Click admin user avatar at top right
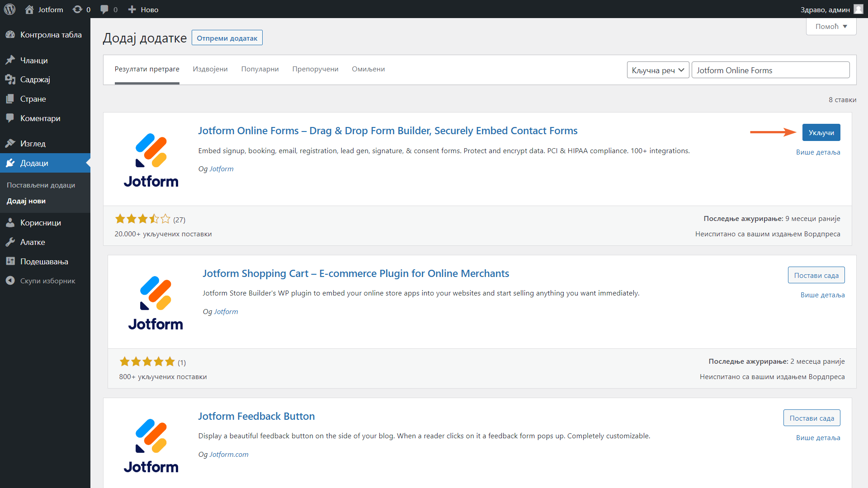The height and width of the screenshot is (488, 868). tap(858, 9)
